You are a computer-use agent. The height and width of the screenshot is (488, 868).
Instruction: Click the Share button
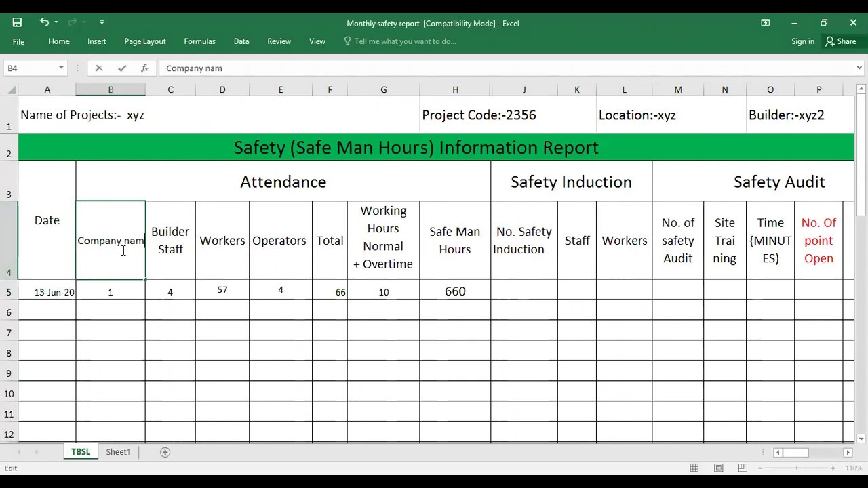(841, 41)
